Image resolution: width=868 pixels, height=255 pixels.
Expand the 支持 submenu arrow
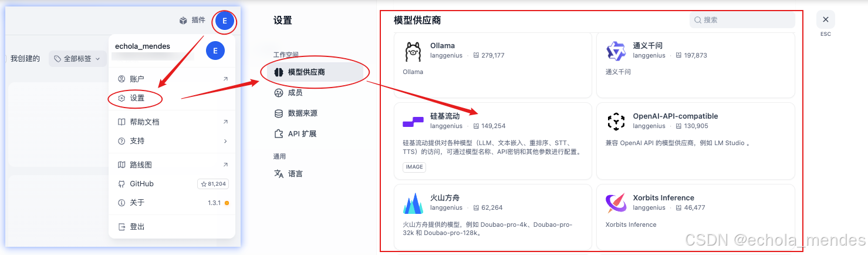(x=225, y=141)
